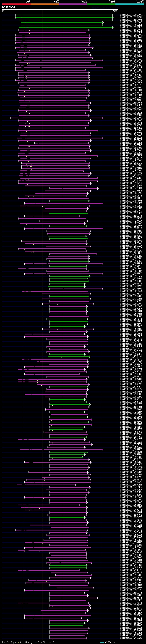View hit UniRef100_B7FHD3
Image resolution: width=146 pixels, height=644 pixels.
click(x=131, y=278)
